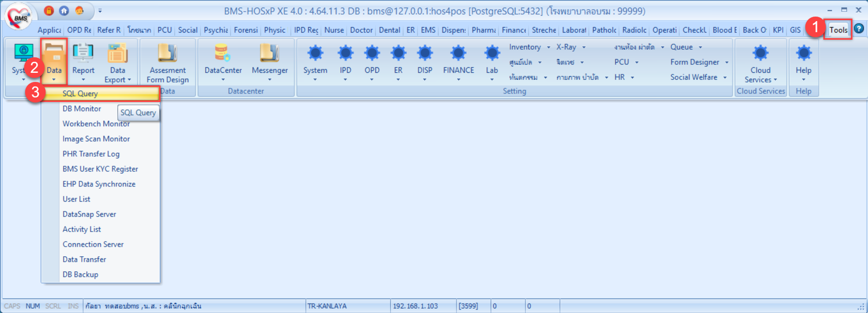
Task: Switch to the Tools ribbon tab
Action: click(x=838, y=30)
